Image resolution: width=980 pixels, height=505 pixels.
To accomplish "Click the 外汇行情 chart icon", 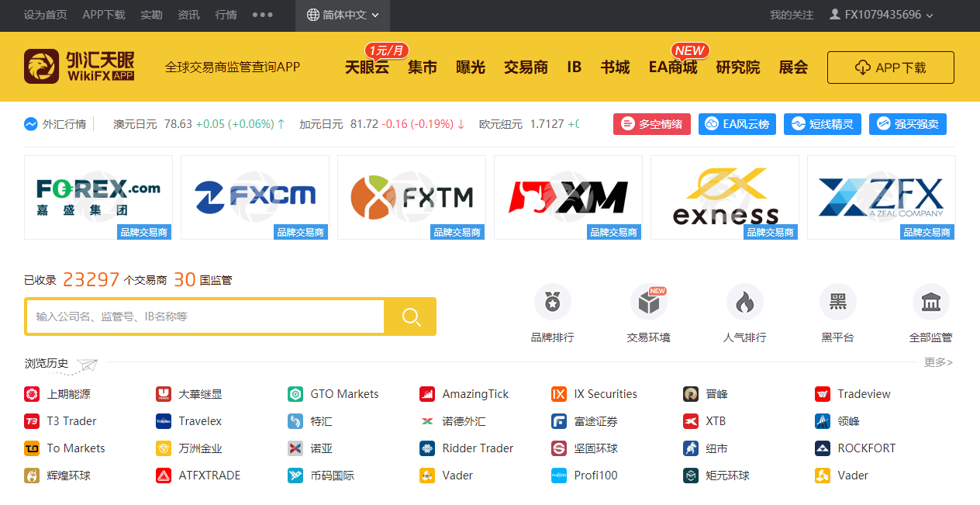I will [x=31, y=124].
